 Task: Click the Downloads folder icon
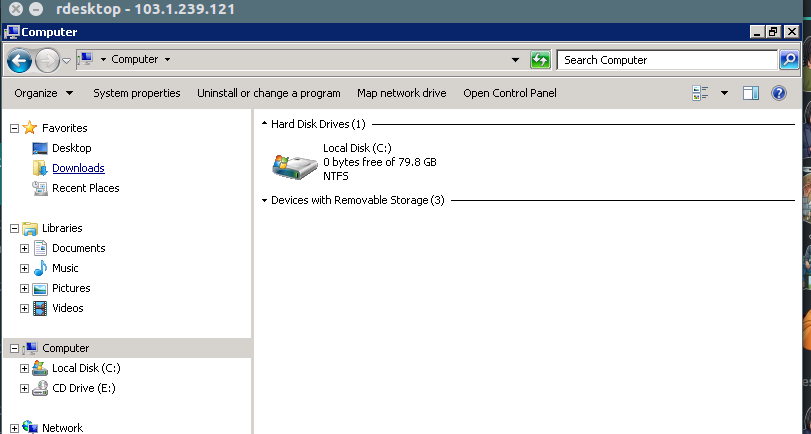[x=40, y=168]
